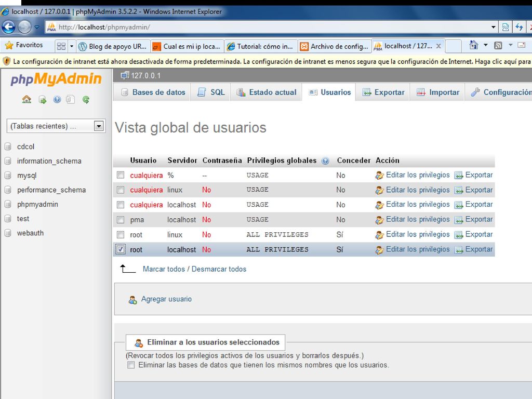Open the quick tabs grid button

tap(61, 46)
